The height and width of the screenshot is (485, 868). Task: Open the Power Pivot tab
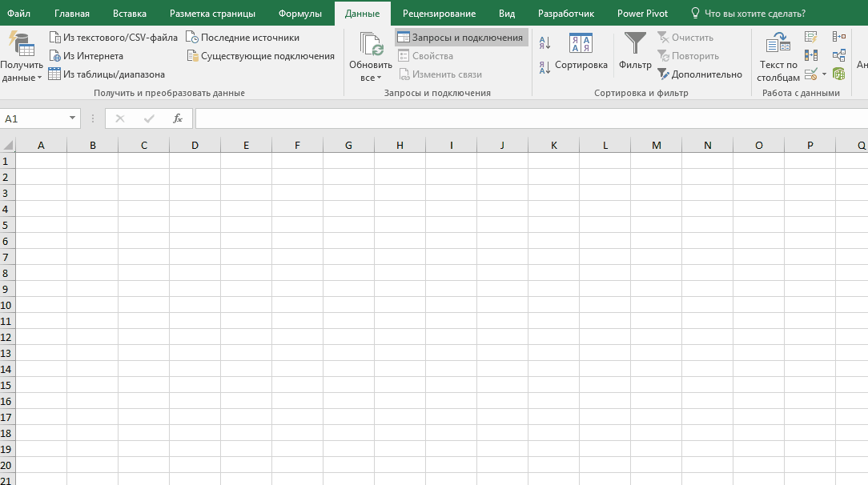(x=641, y=13)
